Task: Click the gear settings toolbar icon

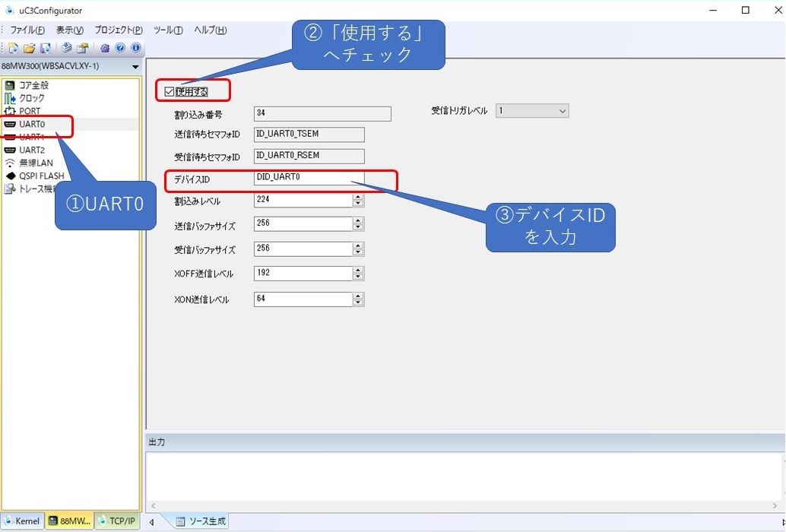Action: (x=105, y=48)
